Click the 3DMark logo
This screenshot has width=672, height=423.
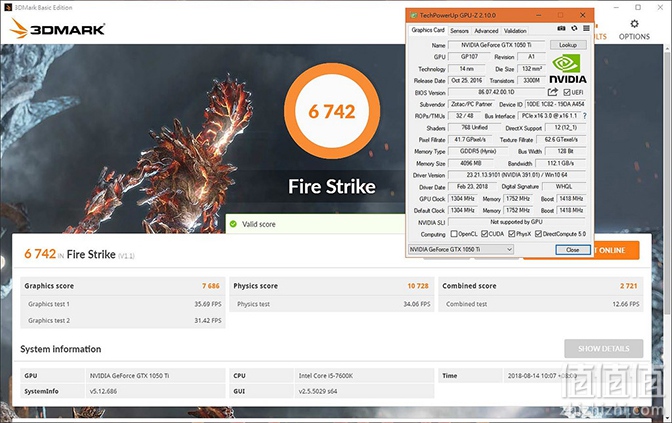(x=57, y=28)
